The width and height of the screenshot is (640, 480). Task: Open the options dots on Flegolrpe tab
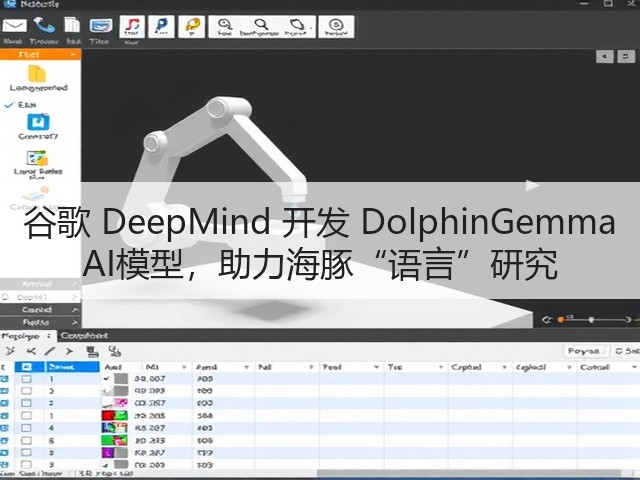tap(49, 336)
